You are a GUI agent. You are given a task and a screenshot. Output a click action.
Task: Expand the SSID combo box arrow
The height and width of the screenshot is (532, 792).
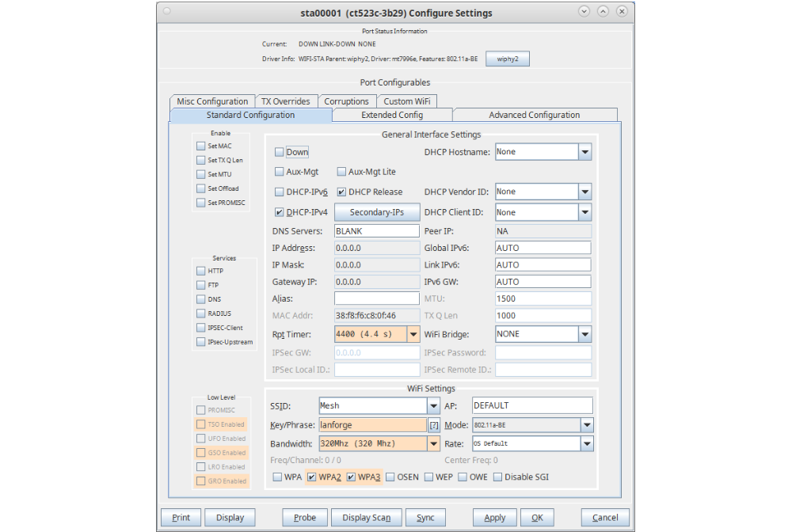[x=433, y=405]
